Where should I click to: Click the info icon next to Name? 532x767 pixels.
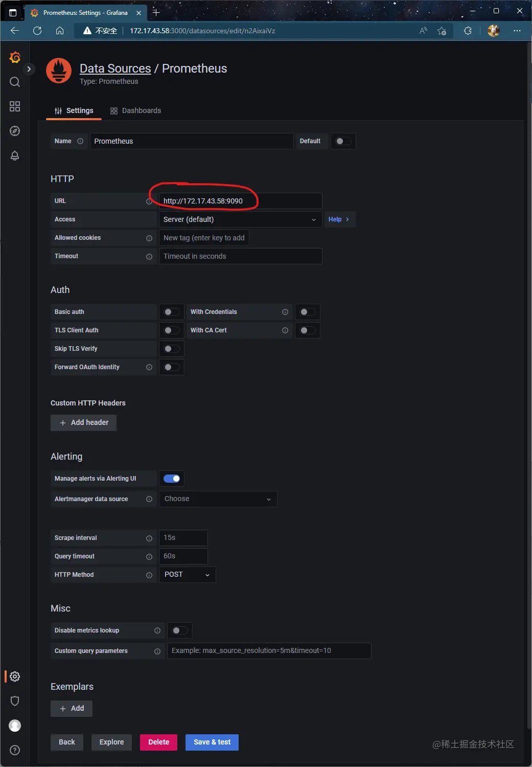80,141
